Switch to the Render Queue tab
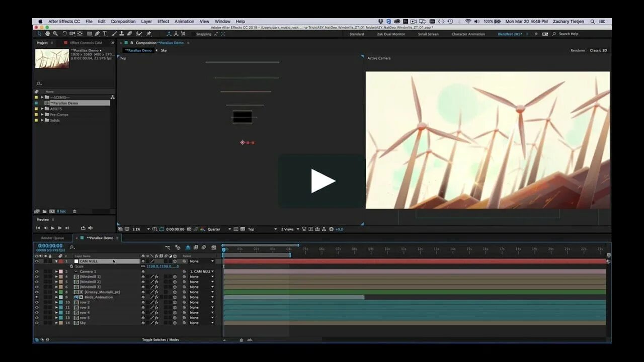Viewport: 644px width, 362px height. 52,238
